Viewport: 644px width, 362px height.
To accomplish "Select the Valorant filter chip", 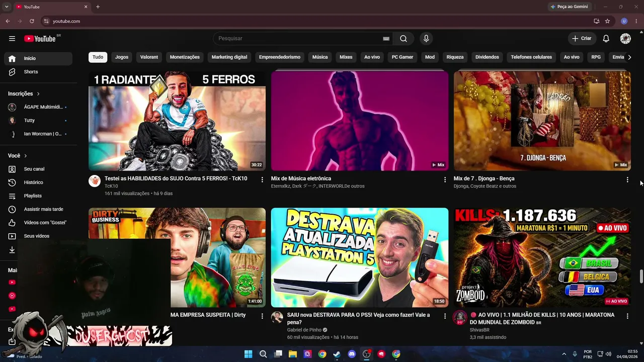I will [149, 57].
